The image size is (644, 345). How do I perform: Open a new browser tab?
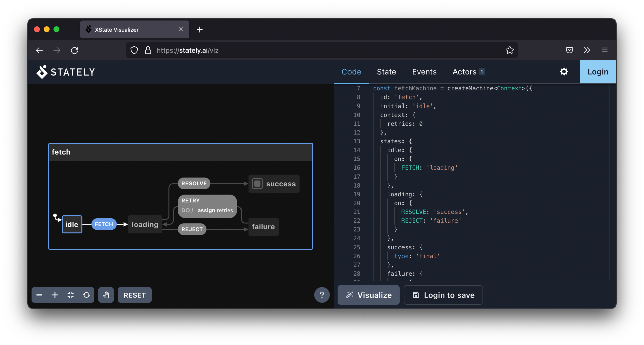click(x=200, y=30)
